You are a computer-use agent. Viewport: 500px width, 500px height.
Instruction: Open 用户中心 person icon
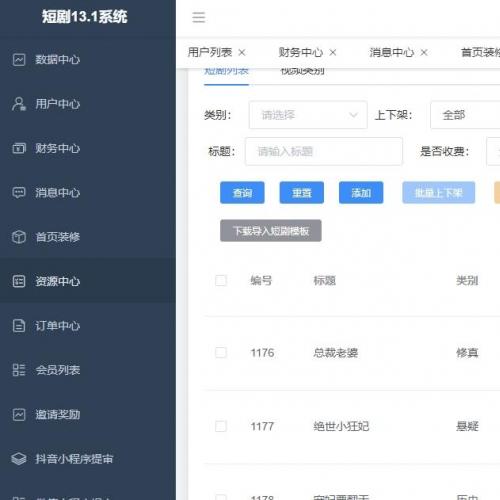(x=19, y=104)
